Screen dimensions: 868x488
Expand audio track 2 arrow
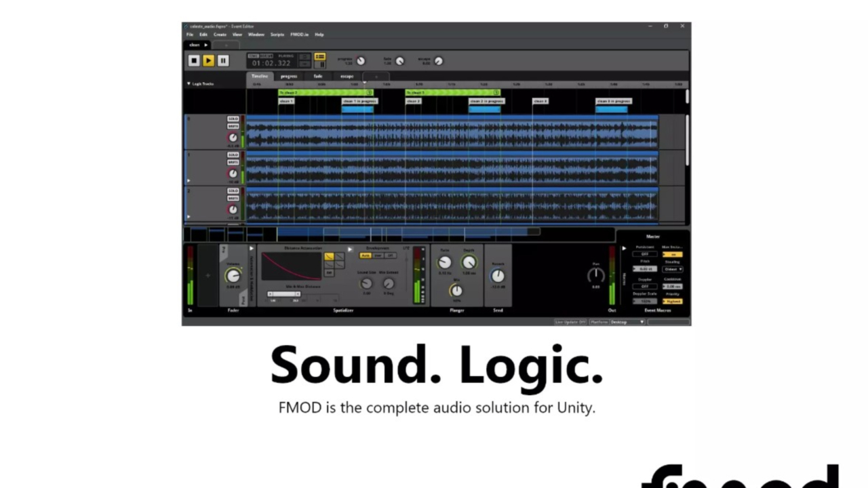click(189, 217)
